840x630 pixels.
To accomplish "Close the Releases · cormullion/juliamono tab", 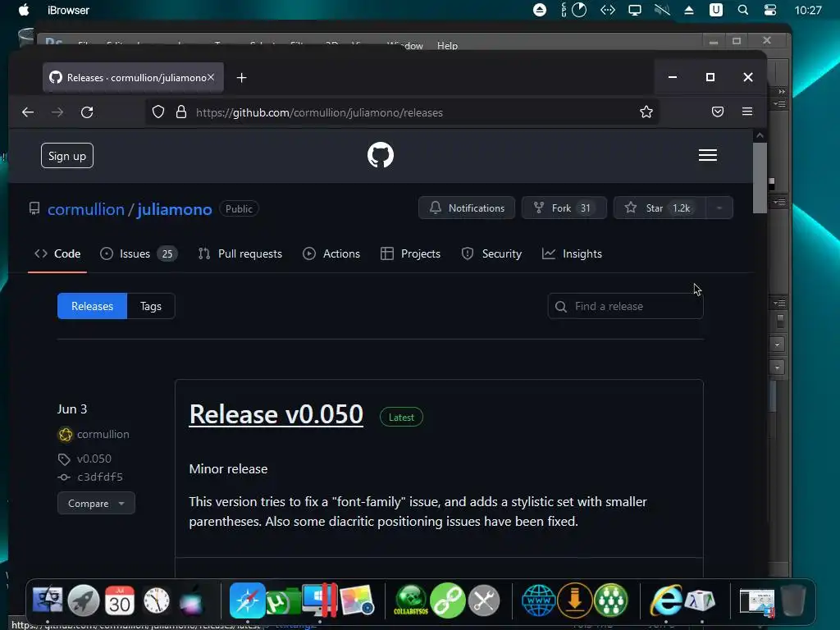I will click(211, 77).
